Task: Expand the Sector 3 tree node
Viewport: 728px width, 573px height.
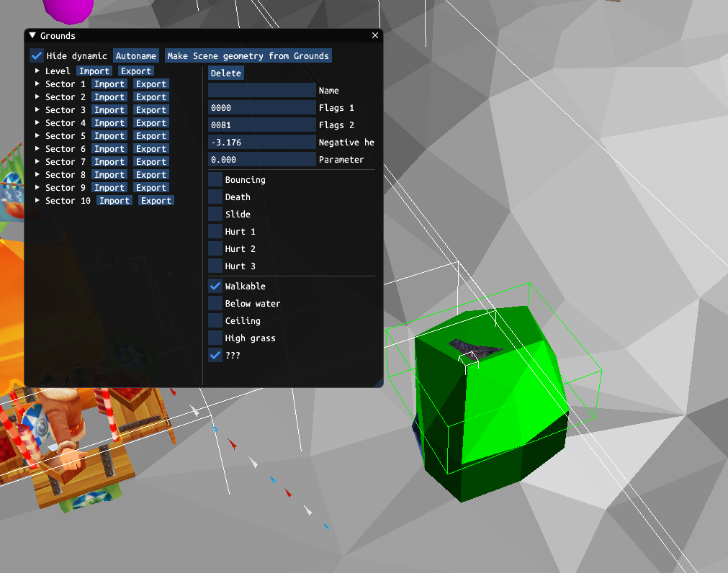Action: click(37, 110)
